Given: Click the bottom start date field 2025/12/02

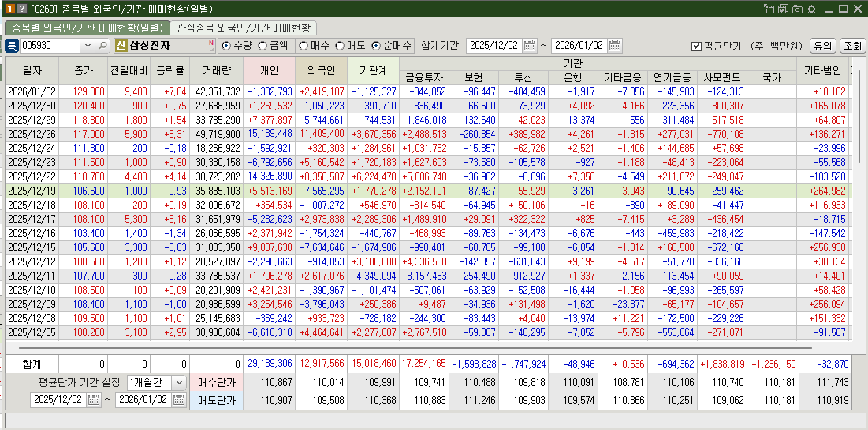Looking at the screenshot, I should click(x=58, y=399).
